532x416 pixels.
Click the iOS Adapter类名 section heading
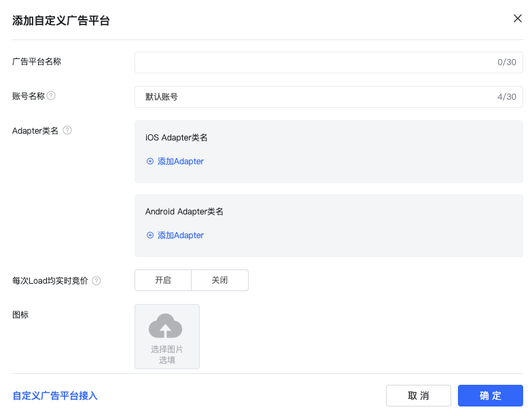pyautogui.click(x=176, y=138)
